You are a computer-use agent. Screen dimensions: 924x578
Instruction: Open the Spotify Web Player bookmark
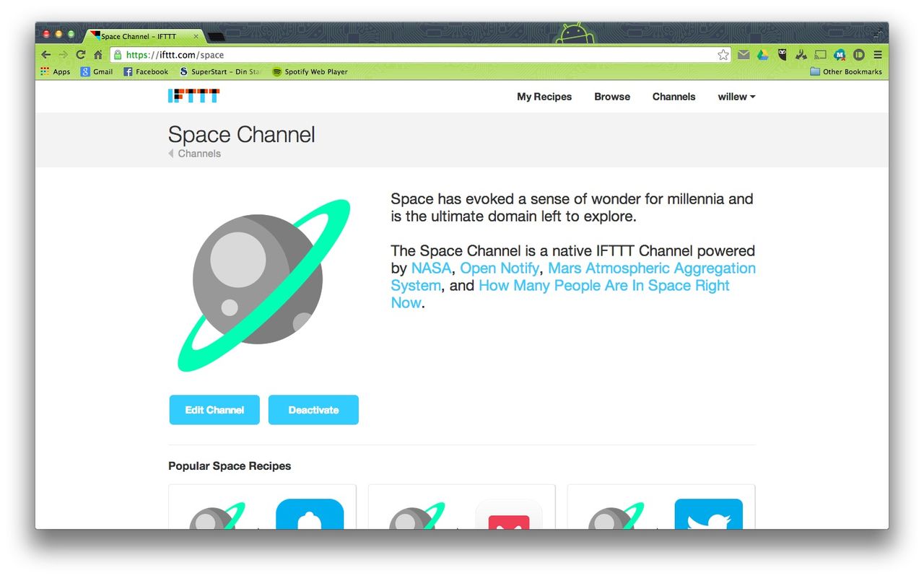[310, 71]
